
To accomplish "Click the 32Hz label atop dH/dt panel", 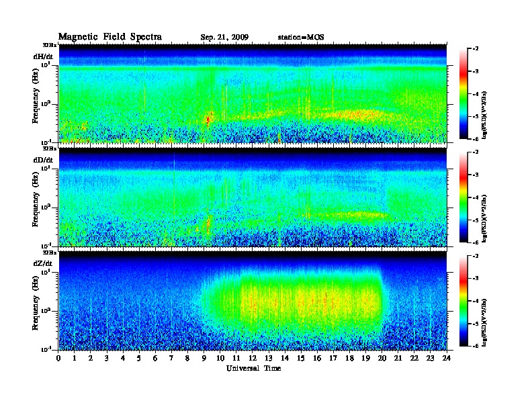I will [49, 45].
